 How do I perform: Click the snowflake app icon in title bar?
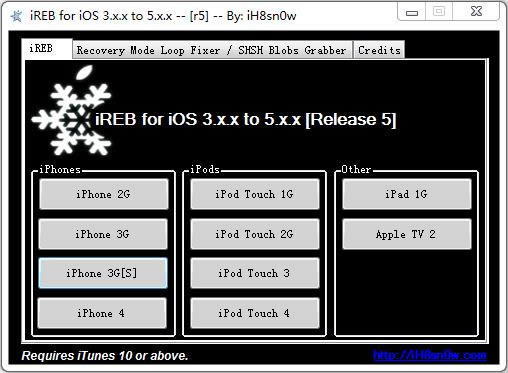(x=16, y=16)
